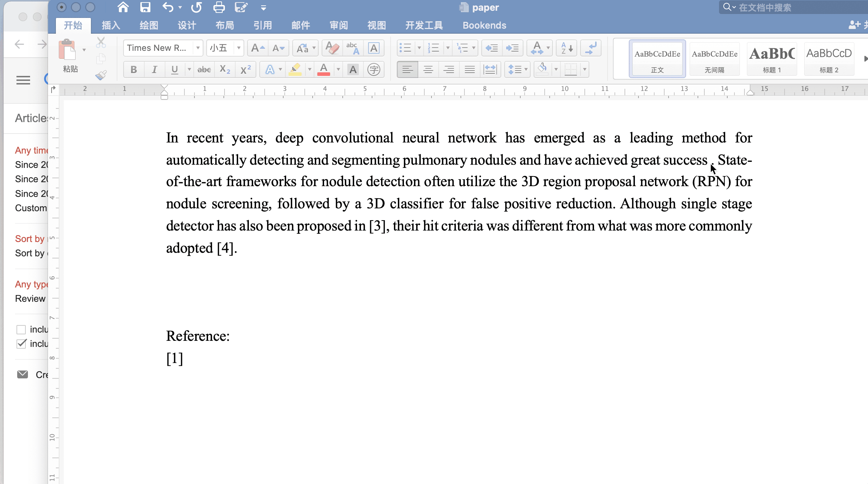This screenshot has width=868, height=484.
Task: Open the Bookends ribbon tab
Action: pos(484,25)
